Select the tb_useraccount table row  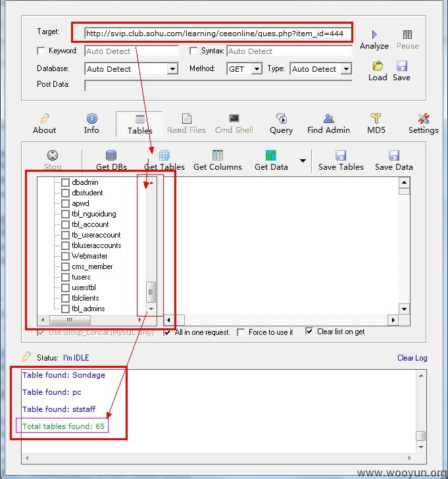tap(96, 235)
